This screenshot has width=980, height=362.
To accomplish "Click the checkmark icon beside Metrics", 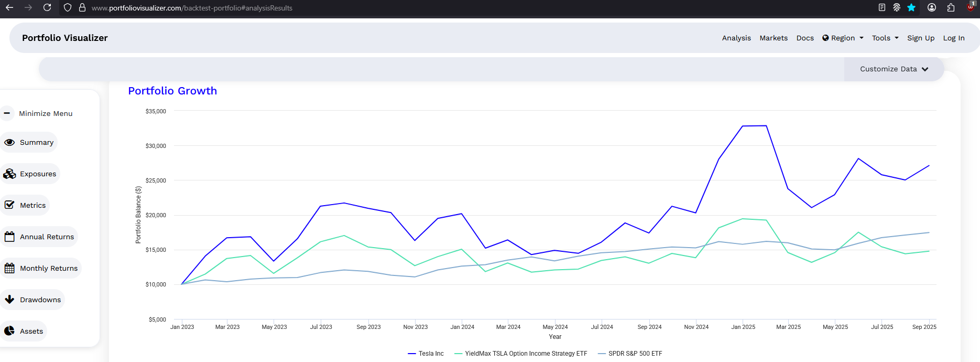I will tap(9, 205).
